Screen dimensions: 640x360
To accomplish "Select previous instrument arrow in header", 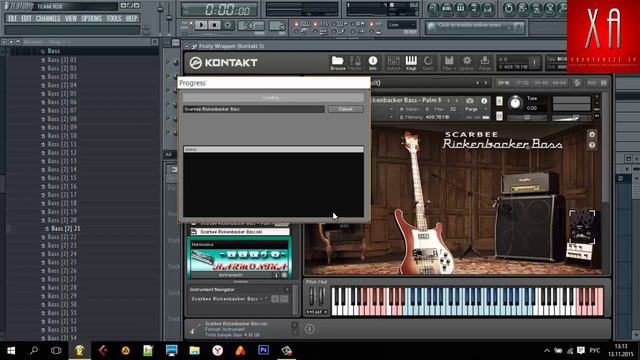I will [x=448, y=100].
